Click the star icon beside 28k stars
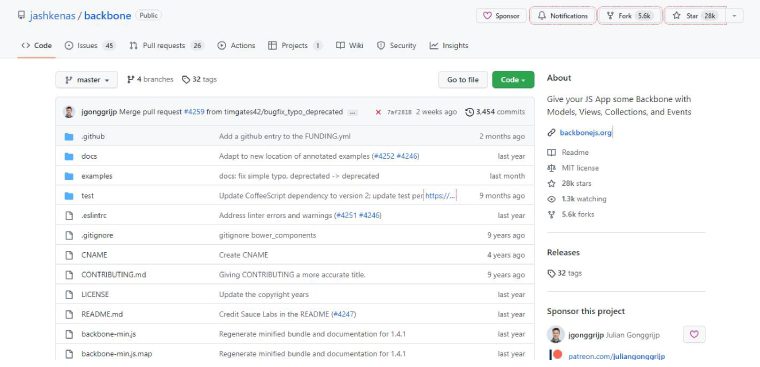Image resolution: width=760 pixels, height=367 pixels. click(551, 183)
